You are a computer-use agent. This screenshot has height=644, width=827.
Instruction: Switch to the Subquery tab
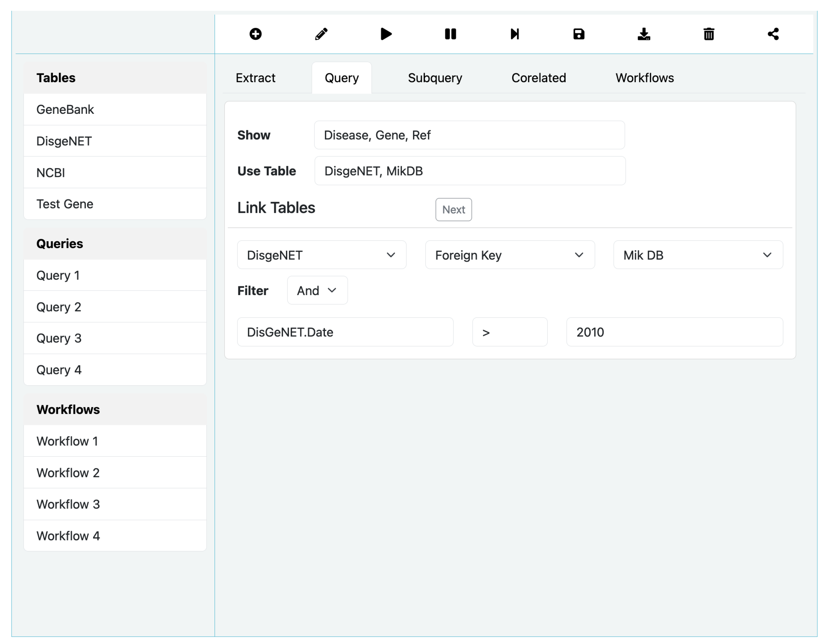[x=435, y=78]
